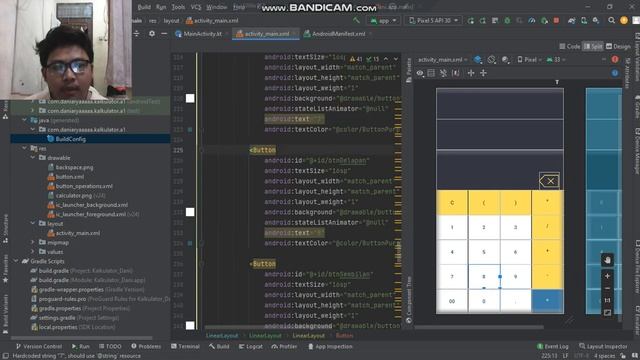
Task: Open the Pixel 5 API 30 device dropdown
Action: (433, 20)
